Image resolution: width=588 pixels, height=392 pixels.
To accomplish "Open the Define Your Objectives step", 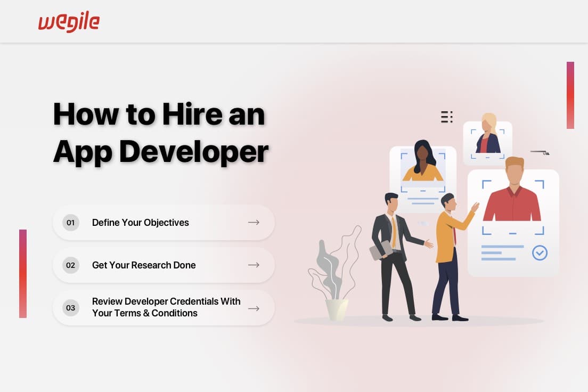I will [x=140, y=222].
